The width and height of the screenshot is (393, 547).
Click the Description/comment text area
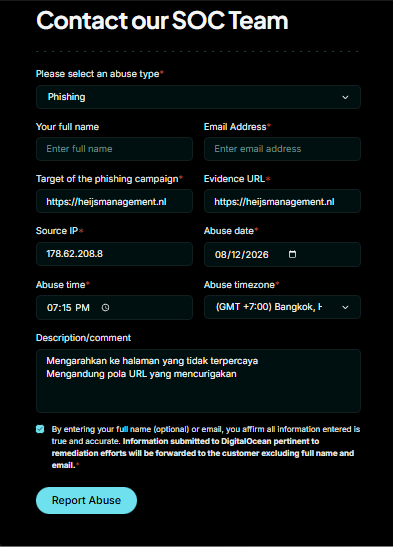[198, 381]
